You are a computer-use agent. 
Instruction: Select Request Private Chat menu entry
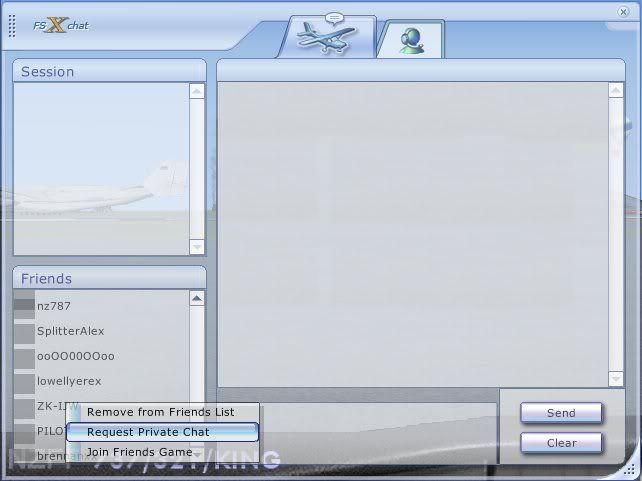click(162, 432)
